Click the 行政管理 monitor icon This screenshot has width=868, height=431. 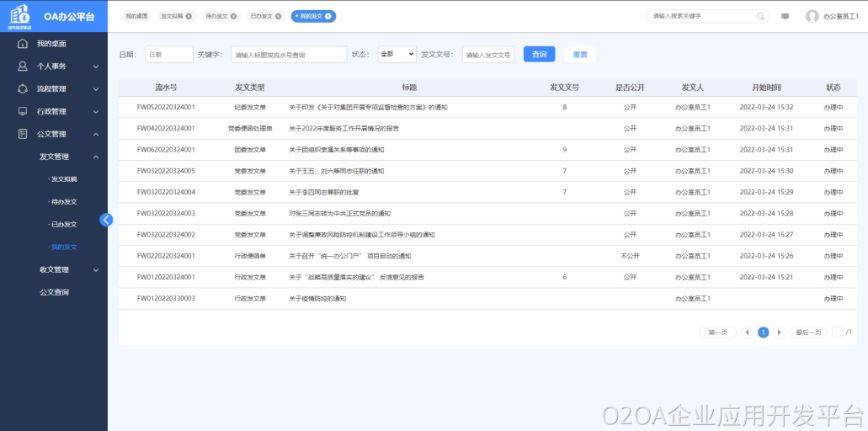pyautogui.click(x=23, y=111)
